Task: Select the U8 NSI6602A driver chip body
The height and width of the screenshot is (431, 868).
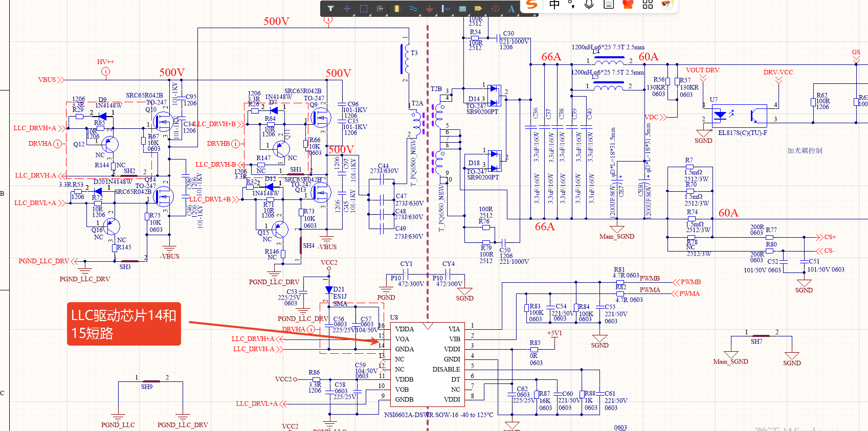Action: [x=428, y=364]
